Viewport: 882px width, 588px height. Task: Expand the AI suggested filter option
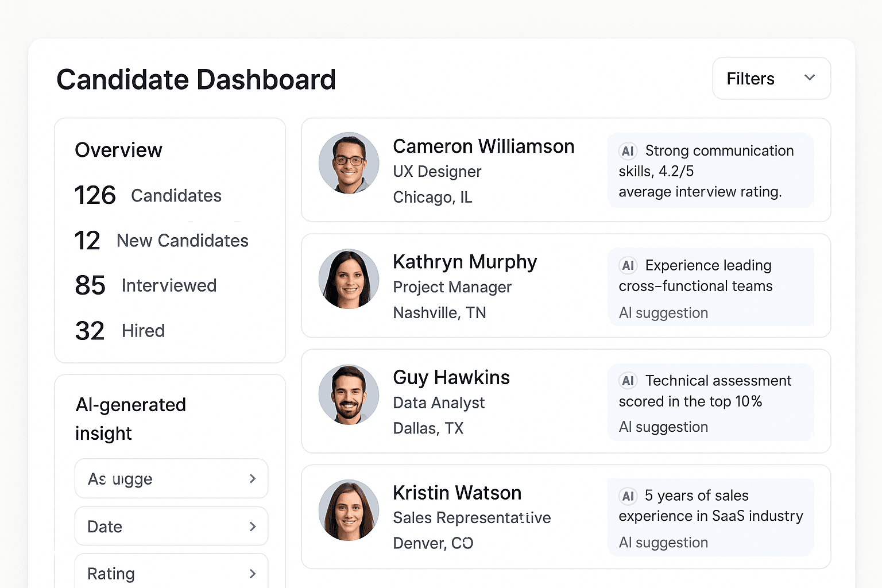(x=171, y=478)
